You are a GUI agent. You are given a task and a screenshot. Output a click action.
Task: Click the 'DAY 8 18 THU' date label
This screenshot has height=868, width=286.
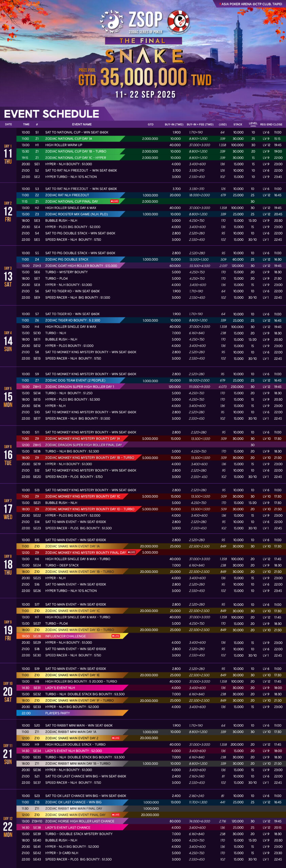pos(8,565)
